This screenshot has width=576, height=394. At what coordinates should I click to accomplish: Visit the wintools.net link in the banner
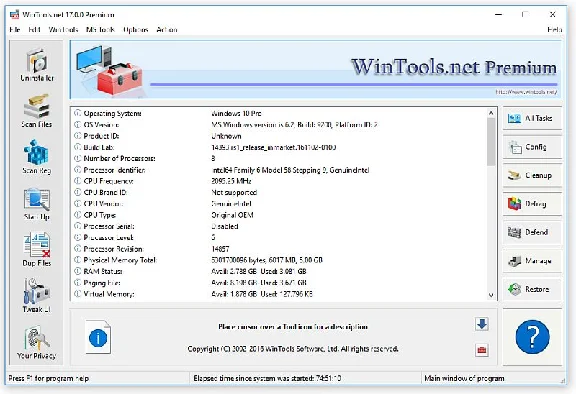click(x=526, y=92)
